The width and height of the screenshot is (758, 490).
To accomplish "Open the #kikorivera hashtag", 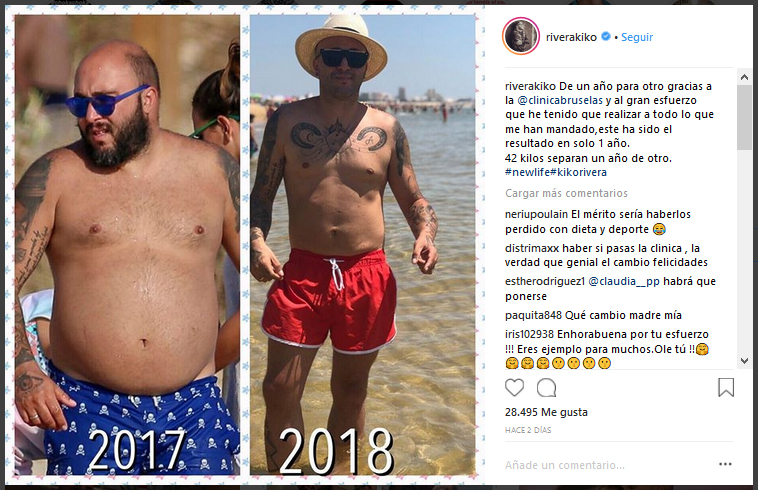I will 579,172.
